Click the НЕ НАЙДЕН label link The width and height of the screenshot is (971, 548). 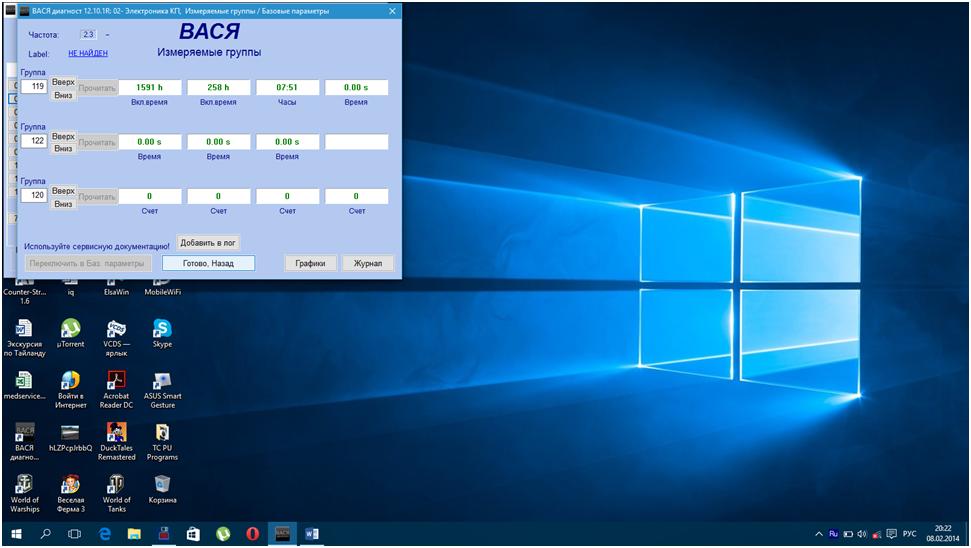[x=88, y=53]
